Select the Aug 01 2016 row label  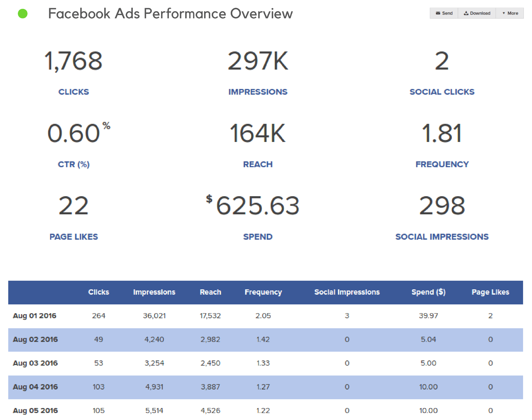point(34,316)
